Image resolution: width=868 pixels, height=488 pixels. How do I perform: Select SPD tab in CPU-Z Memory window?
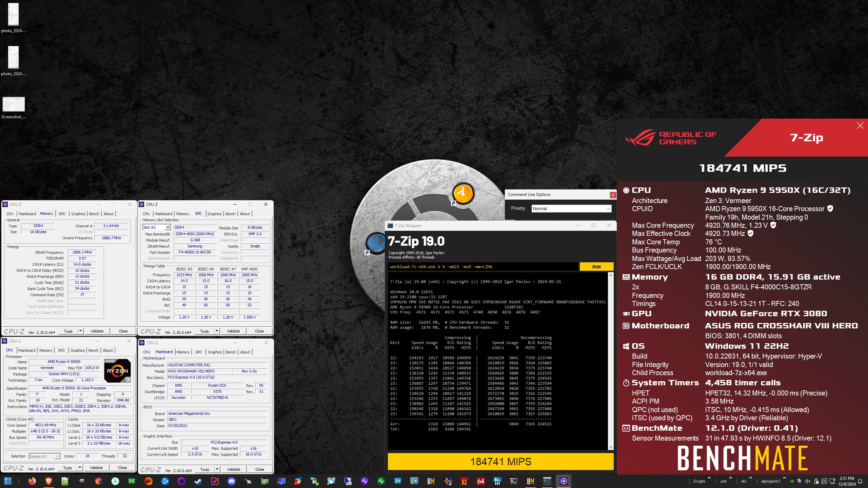(x=62, y=214)
